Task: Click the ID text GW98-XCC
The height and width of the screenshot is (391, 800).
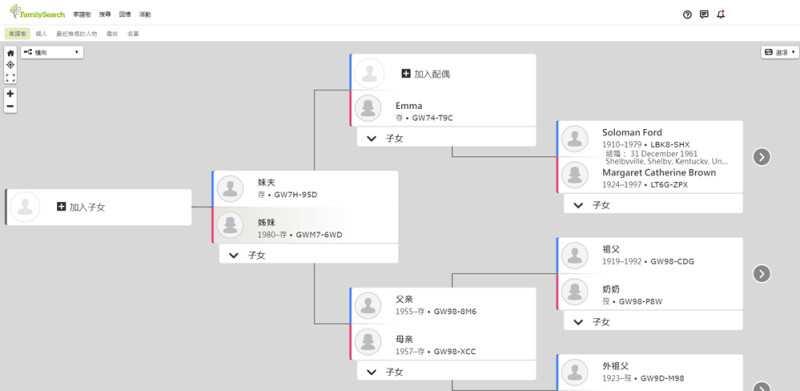Action: pos(455,351)
